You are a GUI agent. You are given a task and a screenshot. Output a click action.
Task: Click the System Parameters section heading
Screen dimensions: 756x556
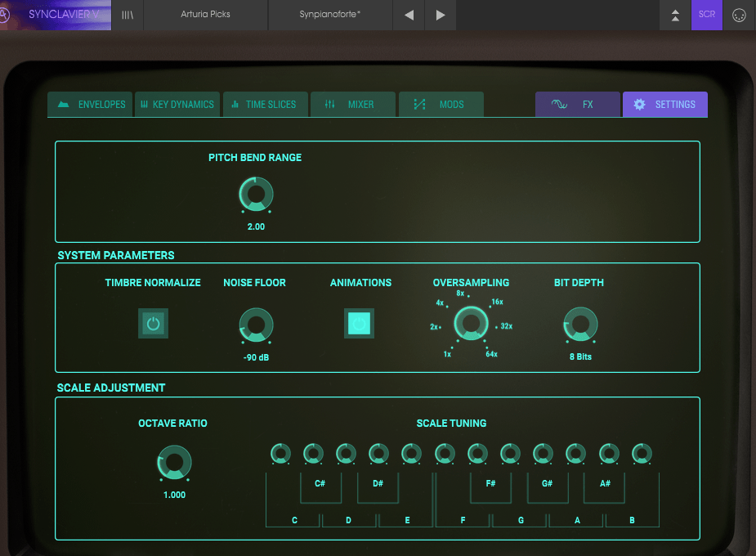[x=116, y=256]
